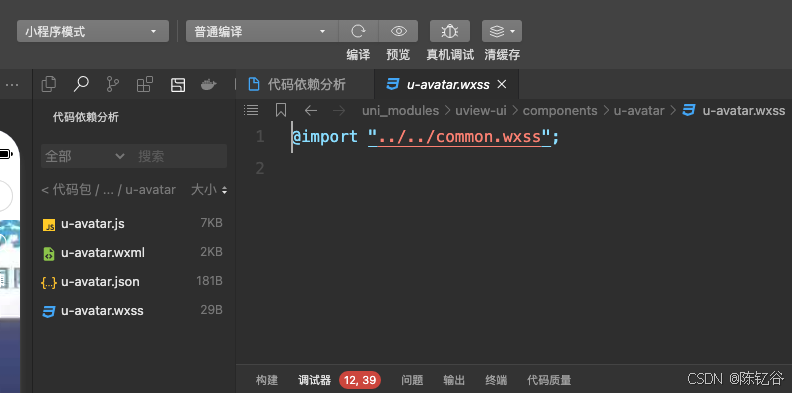792x393 pixels.
Task: Switch to the 构建 bottom panel tab
Action: click(x=267, y=380)
